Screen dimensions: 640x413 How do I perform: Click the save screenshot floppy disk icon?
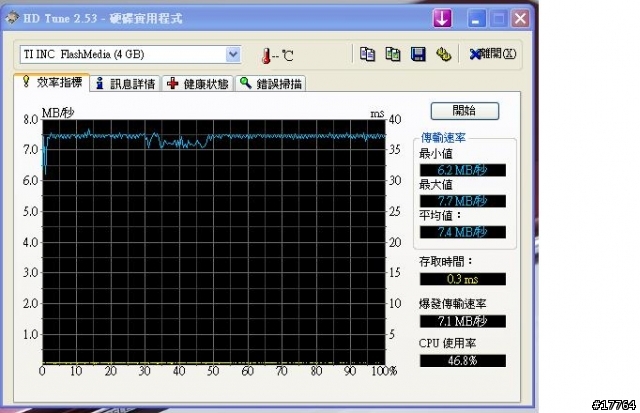coord(418,54)
